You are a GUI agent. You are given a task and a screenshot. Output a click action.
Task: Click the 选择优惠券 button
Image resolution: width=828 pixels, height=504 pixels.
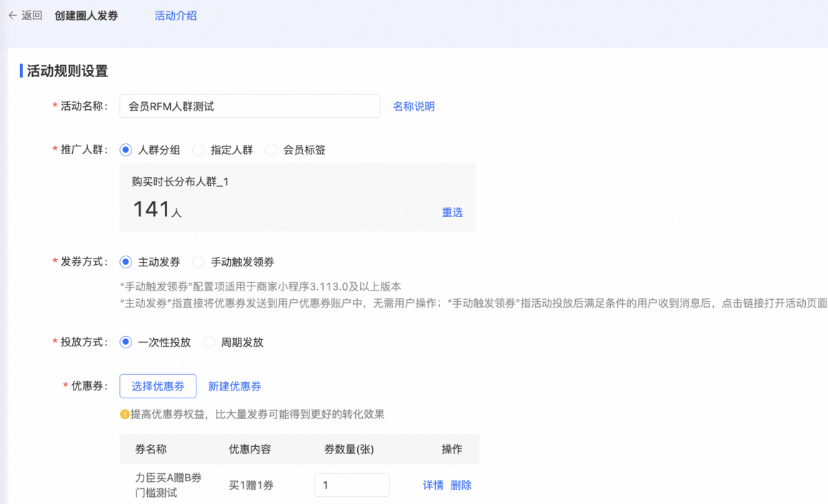(x=158, y=386)
